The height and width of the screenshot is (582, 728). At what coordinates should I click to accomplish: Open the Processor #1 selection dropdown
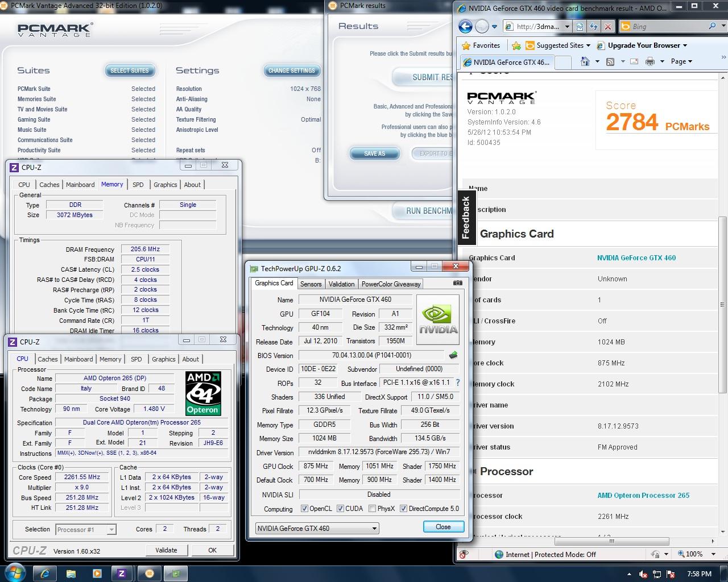pos(86,529)
